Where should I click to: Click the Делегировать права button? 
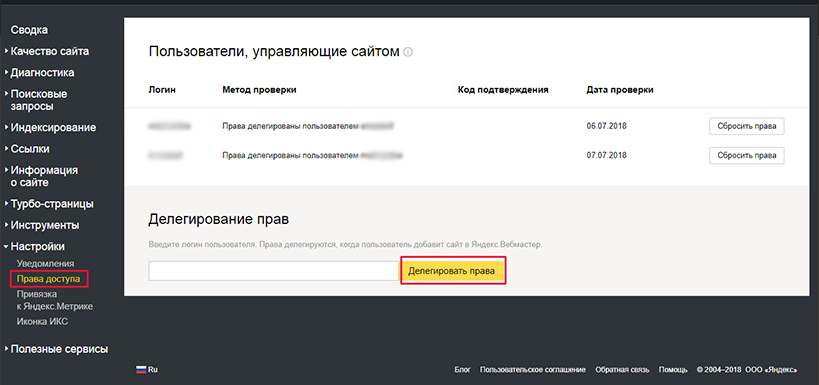click(x=452, y=271)
